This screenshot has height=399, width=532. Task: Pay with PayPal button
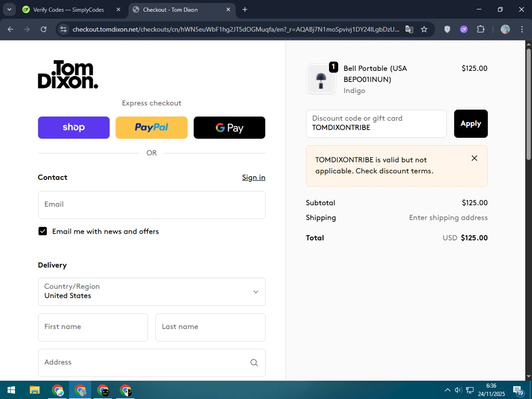[x=151, y=128]
